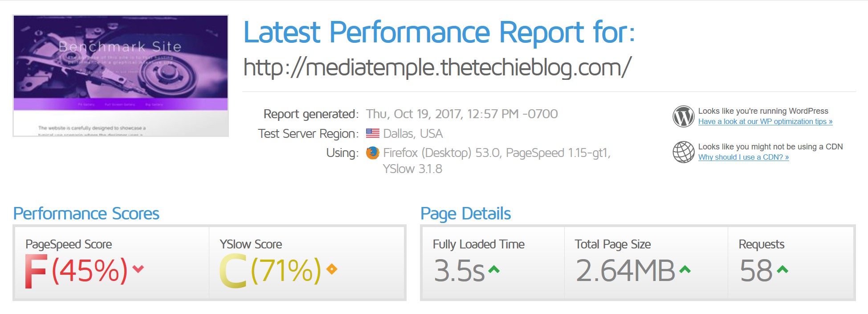The width and height of the screenshot is (868, 314).
Task: Open the WP optimization tips link
Action: (765, 121)
